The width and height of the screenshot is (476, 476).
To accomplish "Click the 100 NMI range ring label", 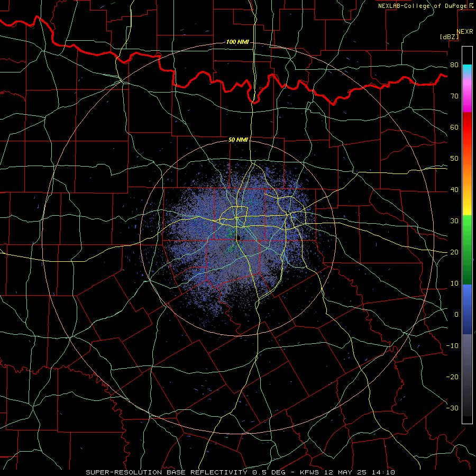I will pos(237,42).
